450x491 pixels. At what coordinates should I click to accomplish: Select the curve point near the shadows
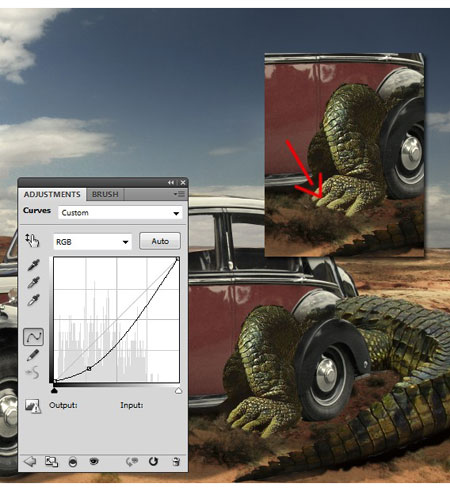(x=89, y=368)
